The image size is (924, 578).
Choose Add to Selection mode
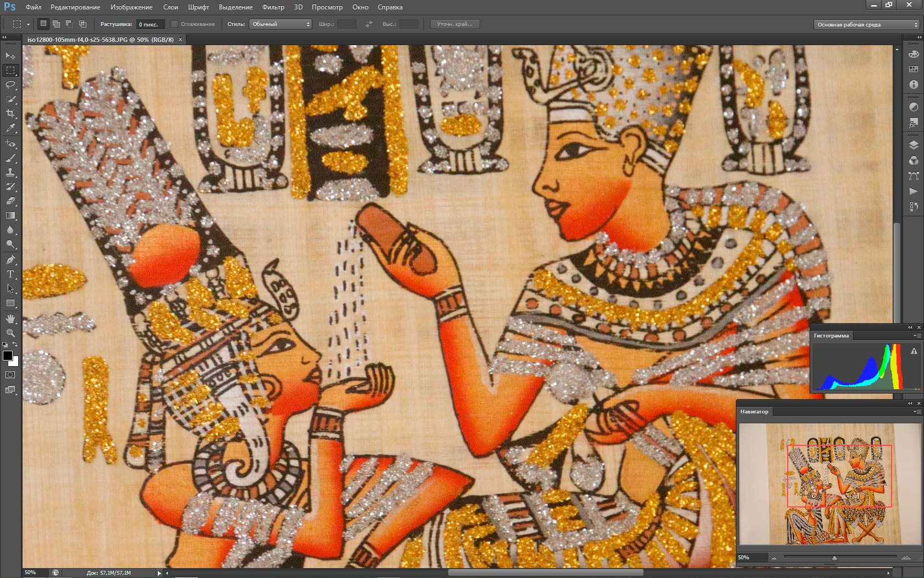(56, 24)
